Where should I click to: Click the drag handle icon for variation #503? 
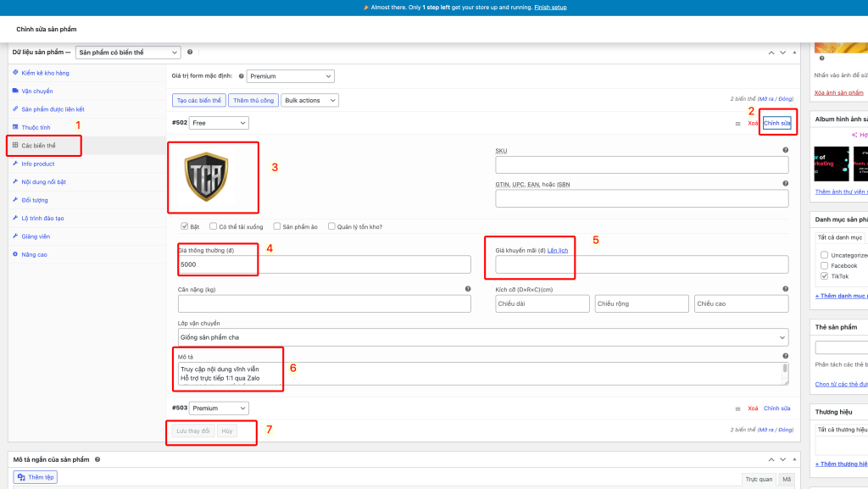pyautogui.click(x=737, y=408)
